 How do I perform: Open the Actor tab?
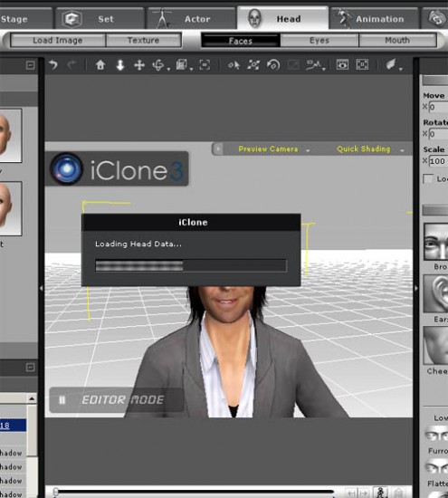click(x=191, y=19)
